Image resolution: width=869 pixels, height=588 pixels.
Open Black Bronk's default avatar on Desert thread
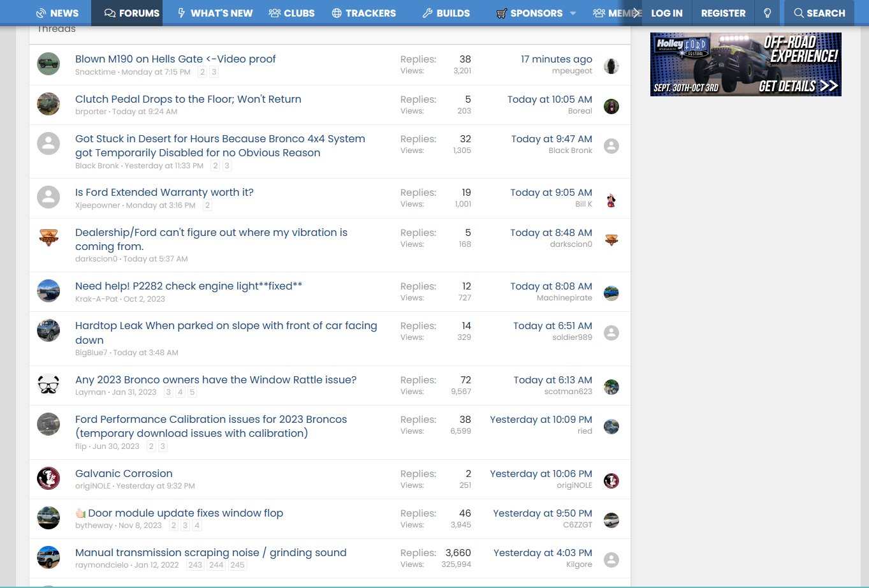(48, 143)
